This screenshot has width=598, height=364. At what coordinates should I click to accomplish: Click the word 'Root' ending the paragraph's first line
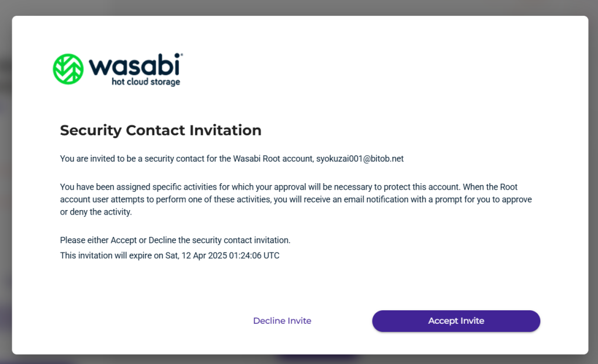click(x=509, y=187)
